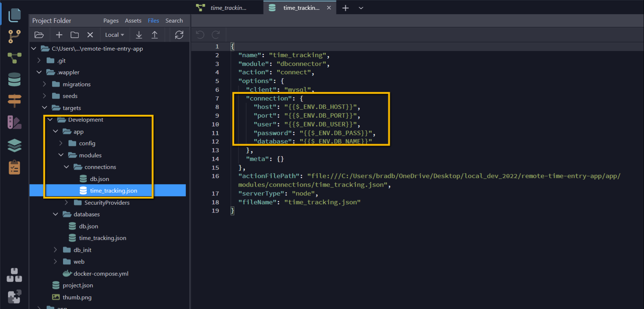Open the Pages/Files manager sidebar icon
644x309 pixels.
15,15
